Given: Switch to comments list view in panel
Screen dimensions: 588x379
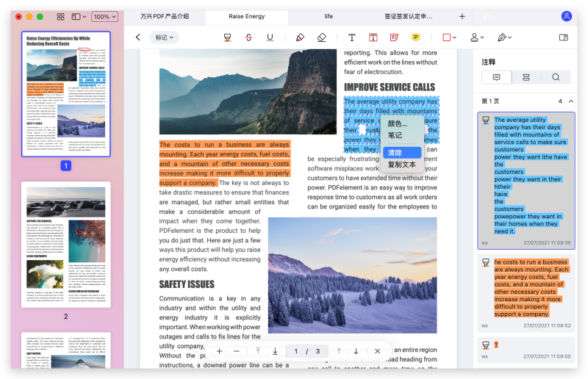Looking at the screenshot, I should (x=496, y=77).
